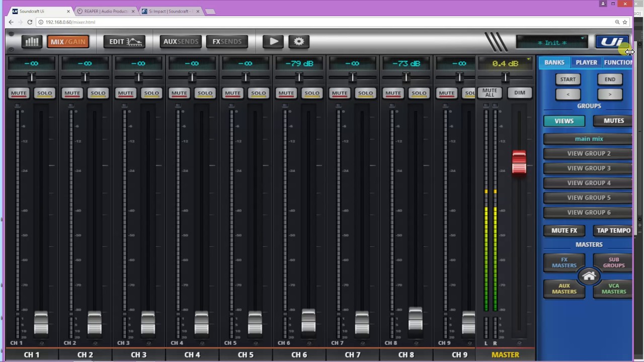
Task: Toggle DIM on the master strip
Action: [520, 93]
